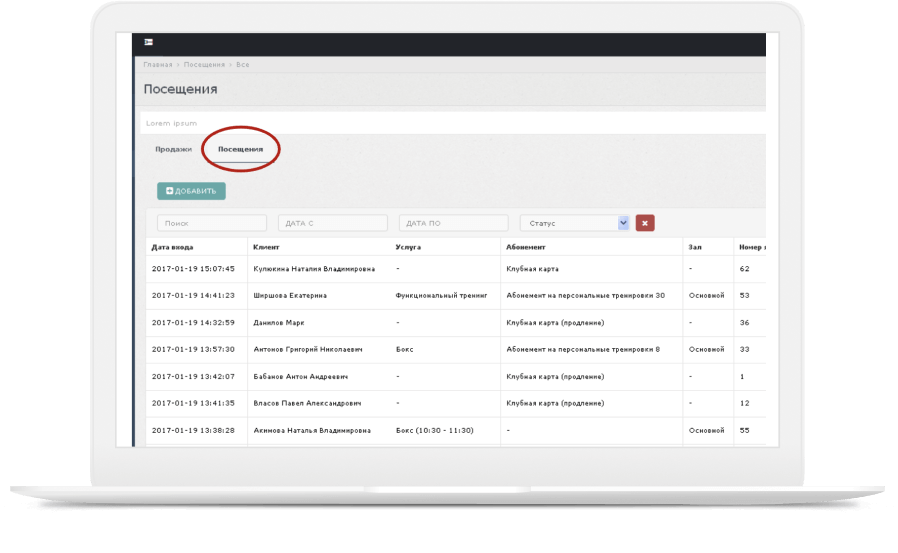Viewport: 898px width, 553px height.
Task: Sort by Клиент column header
Action: [266, 247]
